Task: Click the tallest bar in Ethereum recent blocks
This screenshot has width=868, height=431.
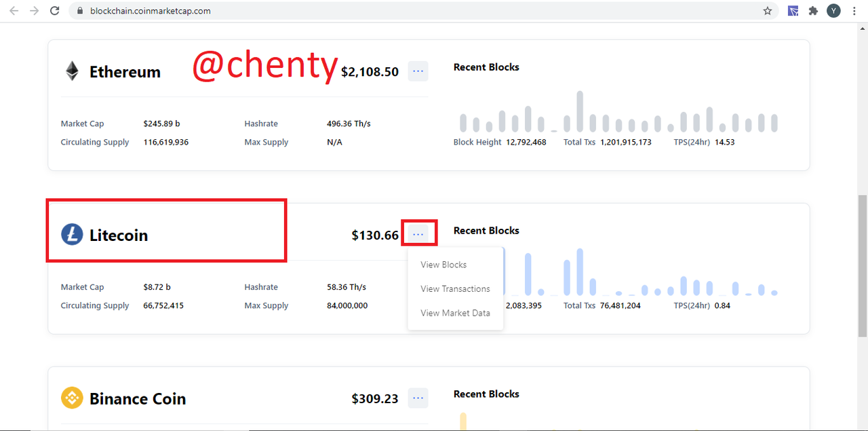Action: [x=580, y=111]
